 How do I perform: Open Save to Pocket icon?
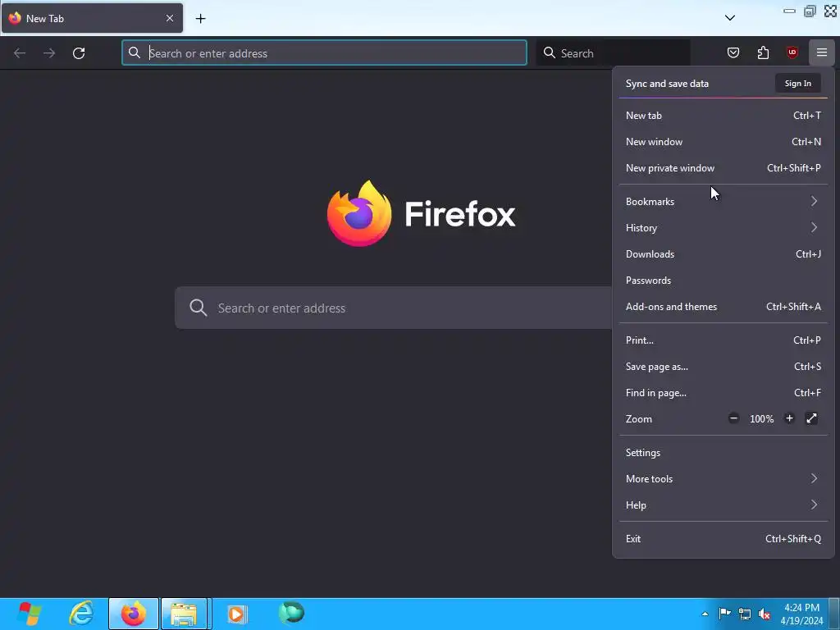tap(733, 52)
